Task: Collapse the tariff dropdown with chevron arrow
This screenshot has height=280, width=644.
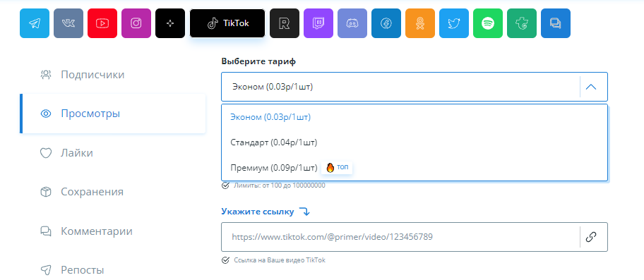Action: (590, 87)
